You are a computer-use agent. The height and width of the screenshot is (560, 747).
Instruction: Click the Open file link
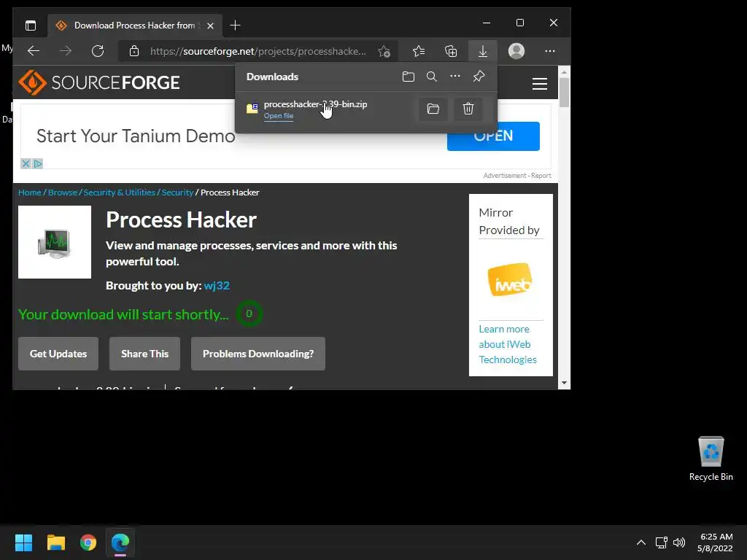point(279,116)
